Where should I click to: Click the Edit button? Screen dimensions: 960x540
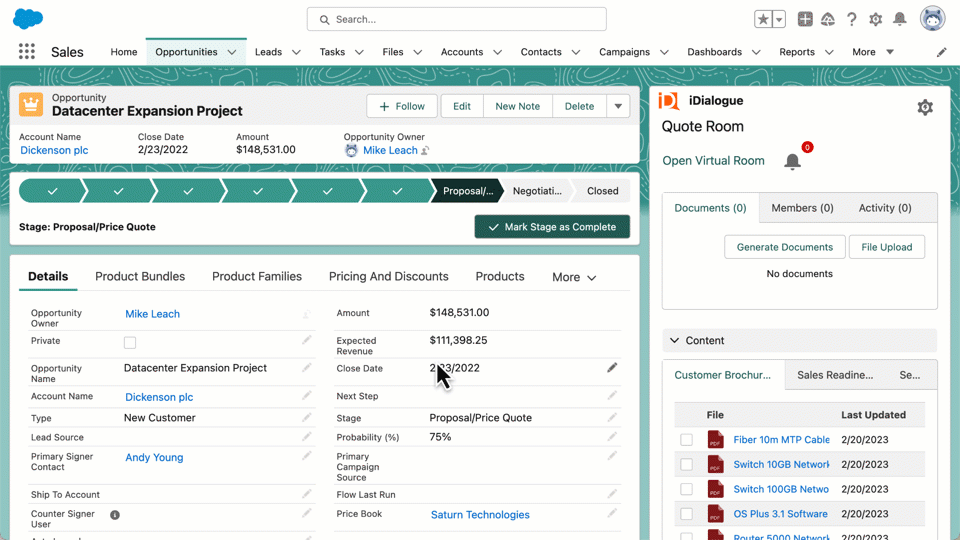[x=462, y=106]
